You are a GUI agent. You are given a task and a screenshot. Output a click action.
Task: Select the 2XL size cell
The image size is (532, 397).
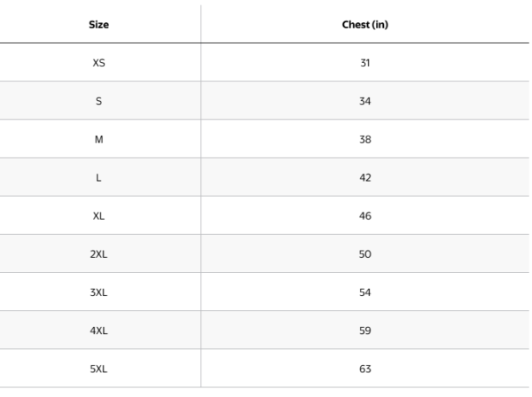[x=99, y=253]
